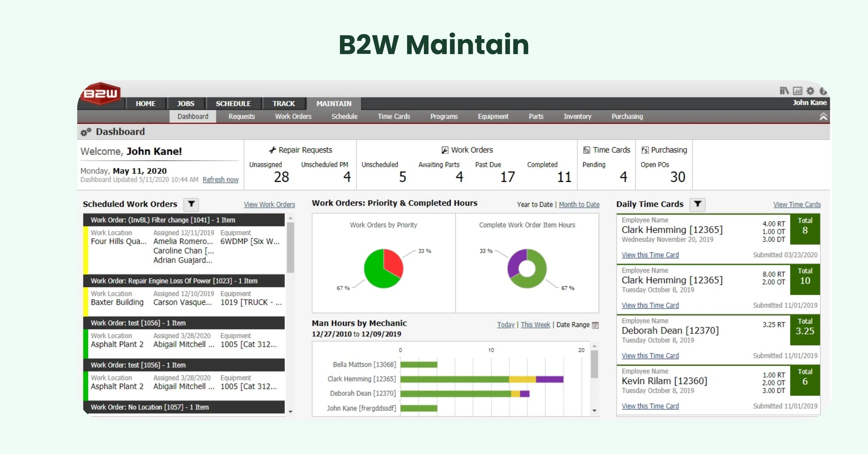This screenshot has width=868, height=454.
Task: Open the help question mark icon
Action: (823, 91)
